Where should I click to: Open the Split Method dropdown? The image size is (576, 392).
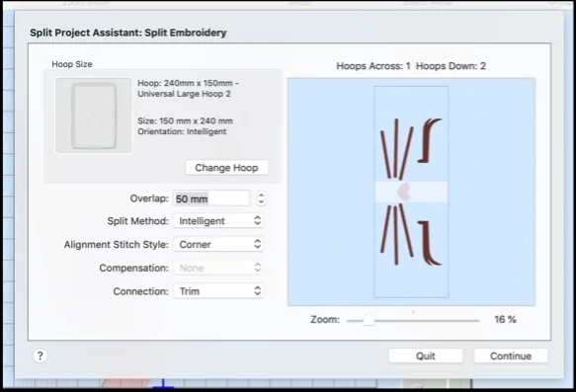tap(218, 221)
